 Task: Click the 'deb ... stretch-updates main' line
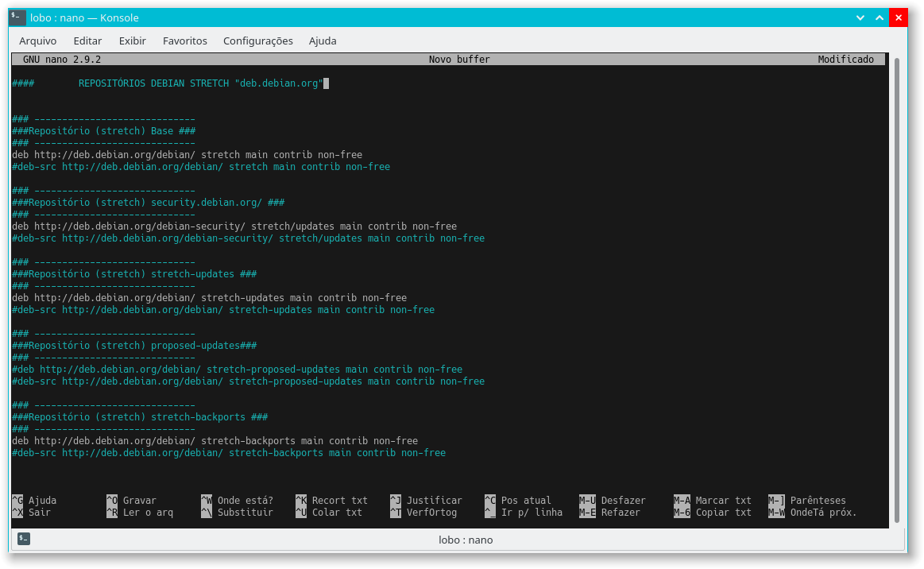pos(209,298)
